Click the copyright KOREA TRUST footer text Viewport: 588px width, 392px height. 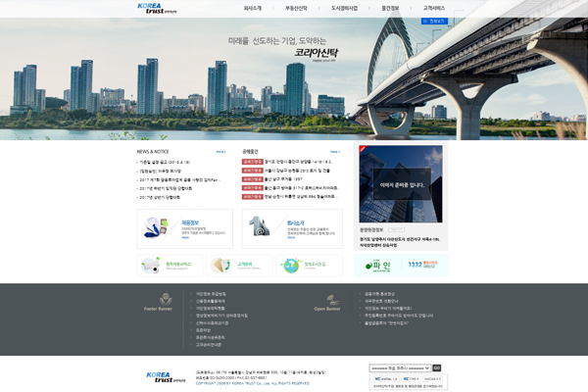coord(253,383)
